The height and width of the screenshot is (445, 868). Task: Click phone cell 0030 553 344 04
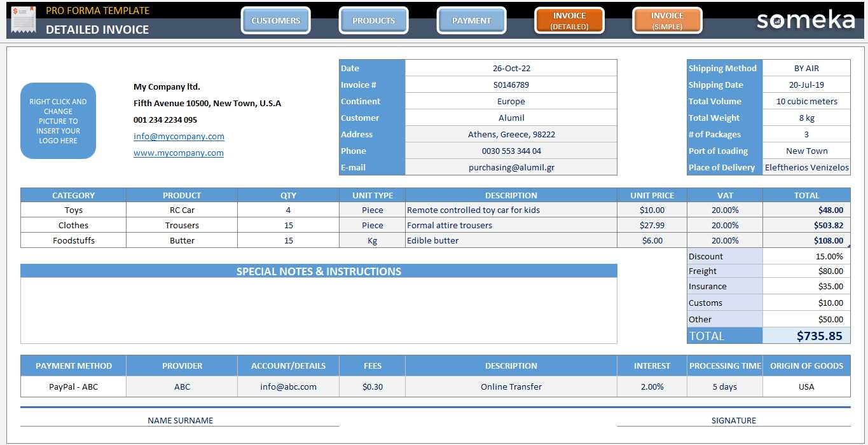tap(511, 151)
